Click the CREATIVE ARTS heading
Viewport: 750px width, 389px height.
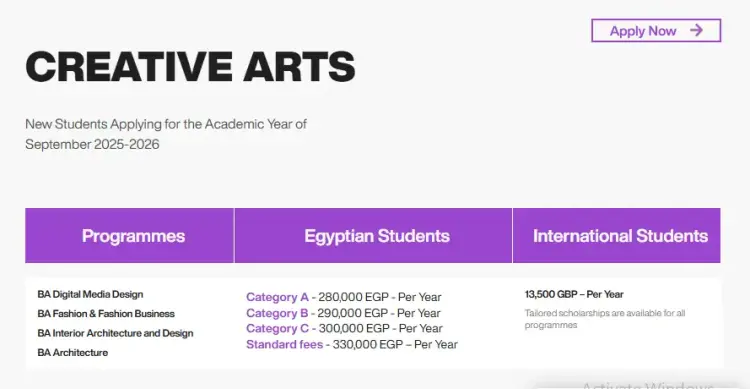click(x=190, y=66)
